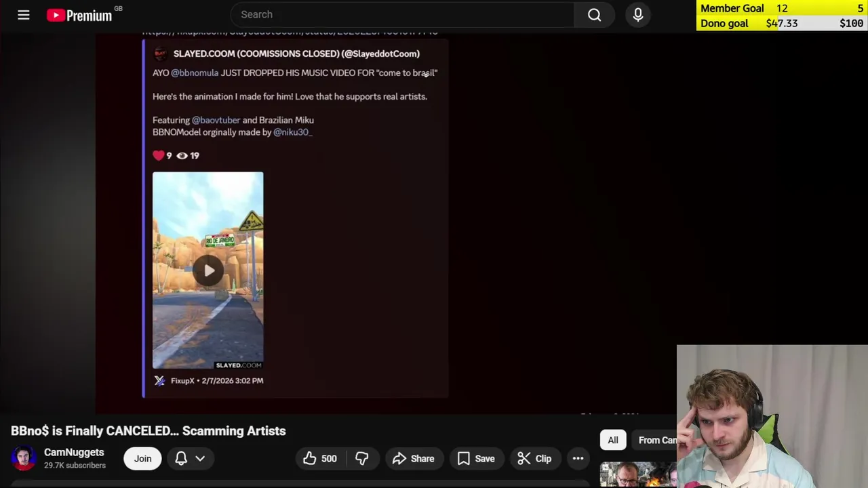Like the video with 500 likes
The width and height of the screenshot is (868, 488).
pyautogui.click(x=320, y=459)
